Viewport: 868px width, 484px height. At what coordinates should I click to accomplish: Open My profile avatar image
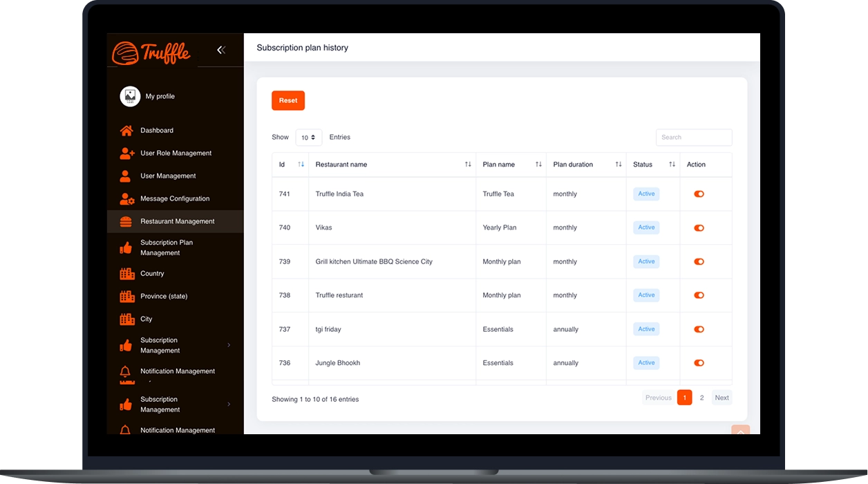click(130, 96)
